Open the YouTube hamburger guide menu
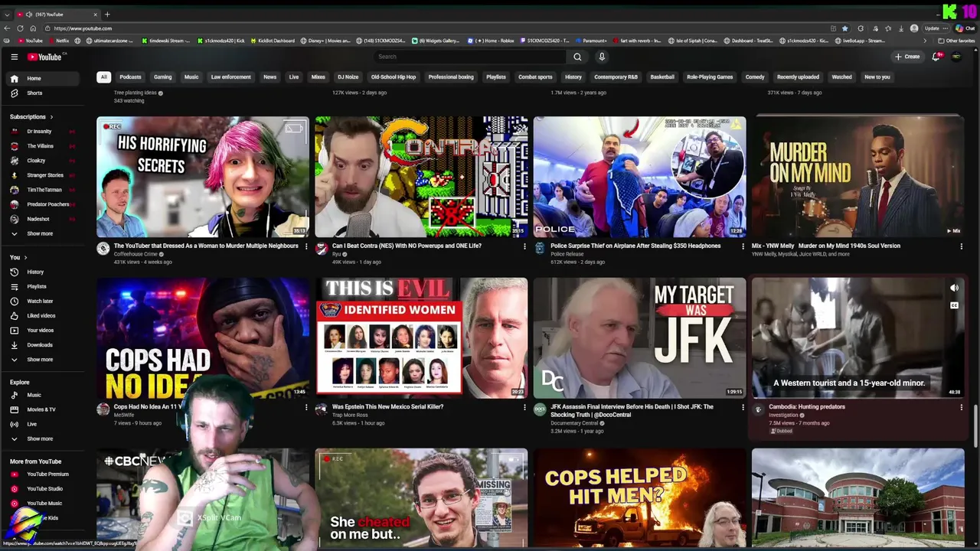Viewport: 980px width, 551px height. [14, 57]
